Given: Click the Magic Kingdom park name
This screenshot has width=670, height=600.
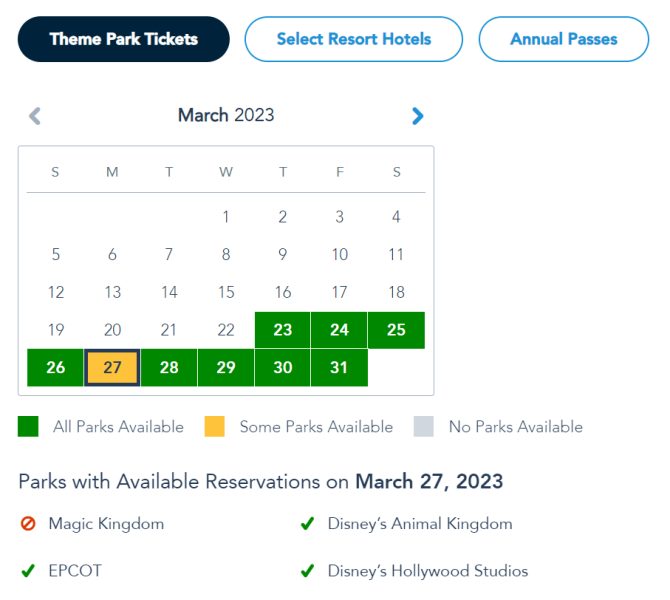Looking at the screenshot, I should coord(106,524).
